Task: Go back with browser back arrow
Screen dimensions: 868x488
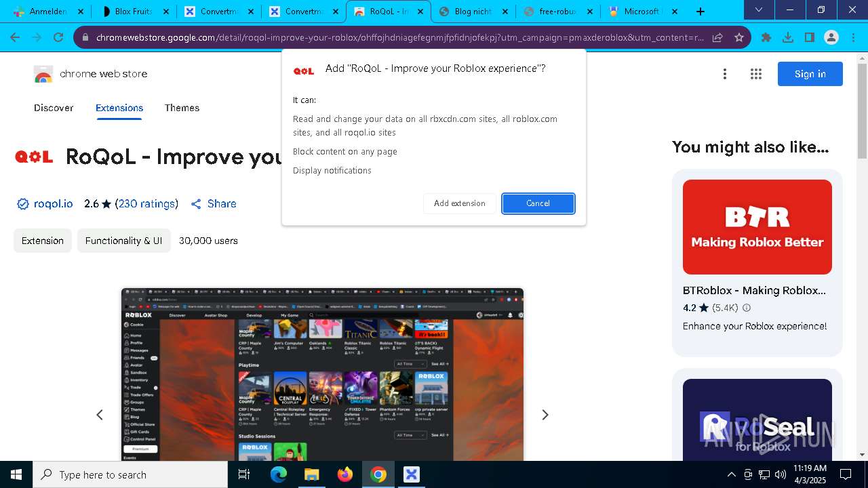Action: 15,38
